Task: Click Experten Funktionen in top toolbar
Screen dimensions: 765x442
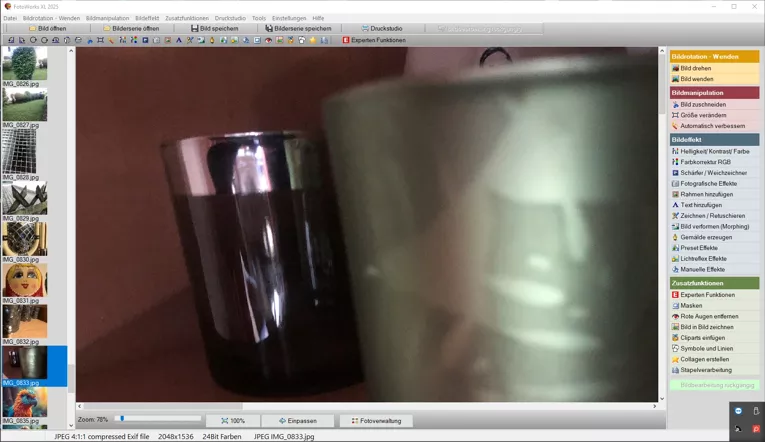Action: 374,40
